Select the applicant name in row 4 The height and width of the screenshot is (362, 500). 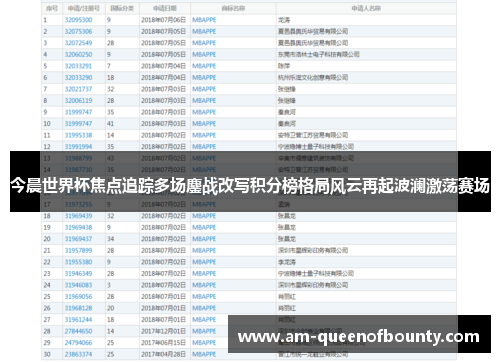point(319,55)
